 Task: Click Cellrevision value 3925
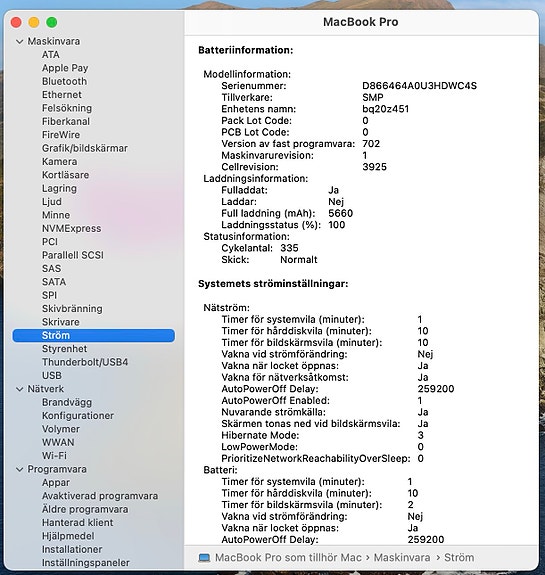[374, 167]
